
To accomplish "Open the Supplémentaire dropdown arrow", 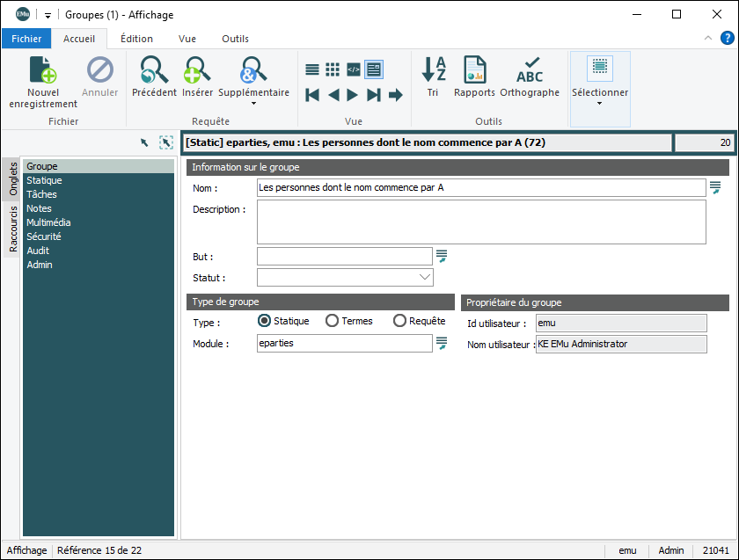I will 253,104.
